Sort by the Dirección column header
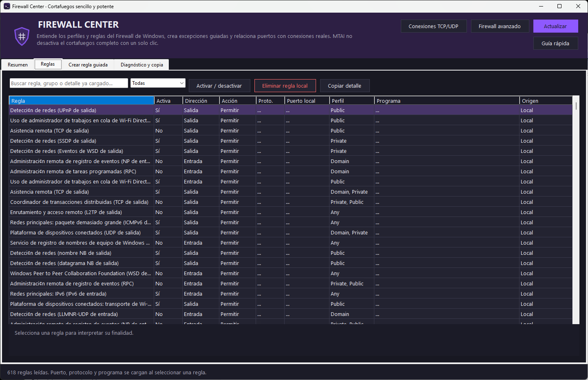This screenshot has width=588, height=380. coord(201,101)
